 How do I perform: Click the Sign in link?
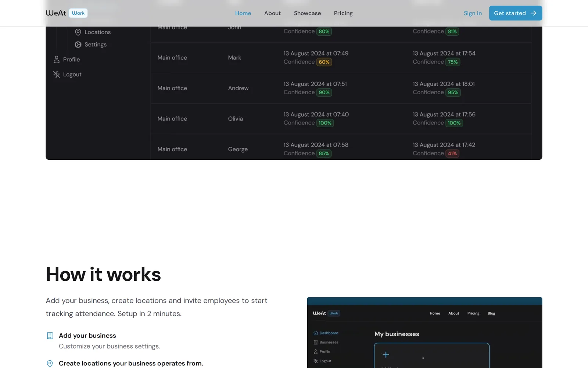[x=473, y=13]
